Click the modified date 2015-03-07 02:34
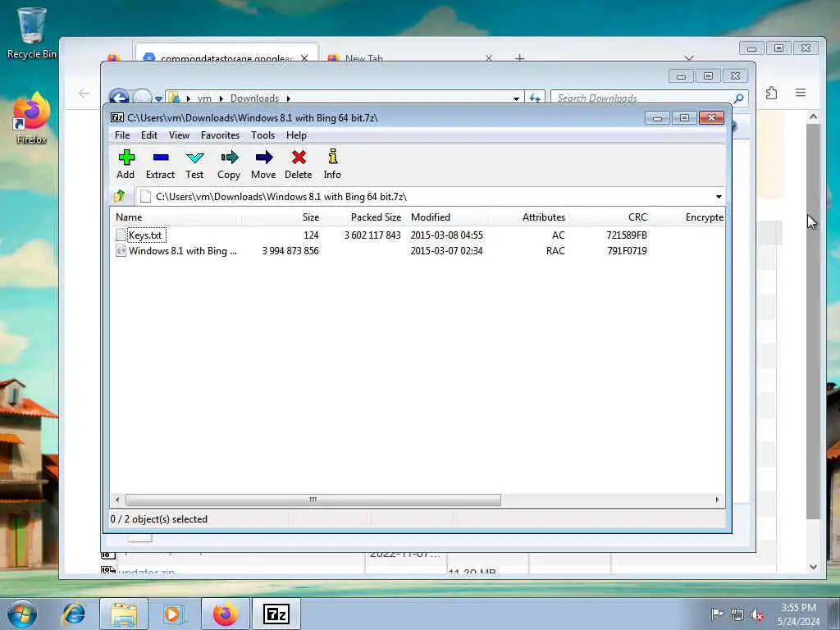This screenshot has width=840, height=630. point(446,251)
